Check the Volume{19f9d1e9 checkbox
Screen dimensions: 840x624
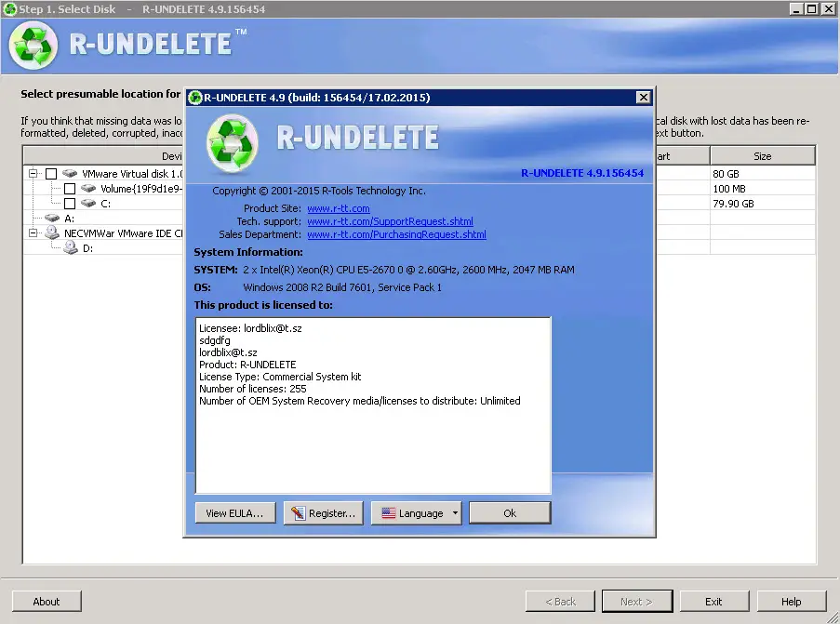click(x=70, y=189)
